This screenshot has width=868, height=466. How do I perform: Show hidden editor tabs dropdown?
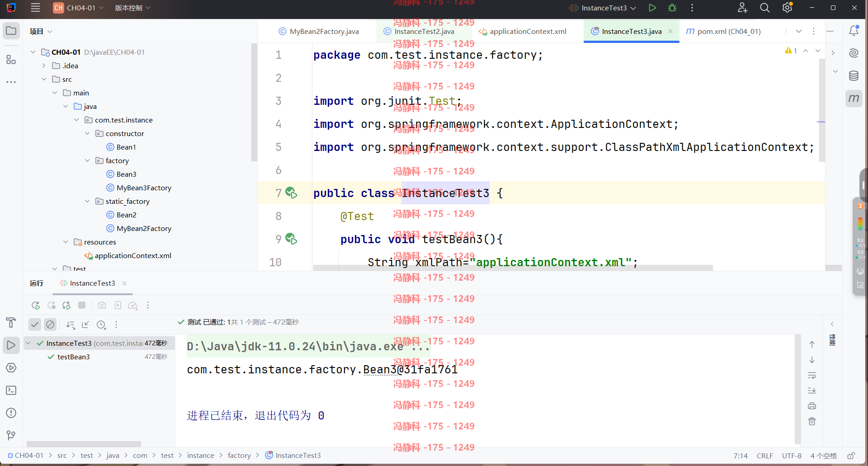click(799, 31)
